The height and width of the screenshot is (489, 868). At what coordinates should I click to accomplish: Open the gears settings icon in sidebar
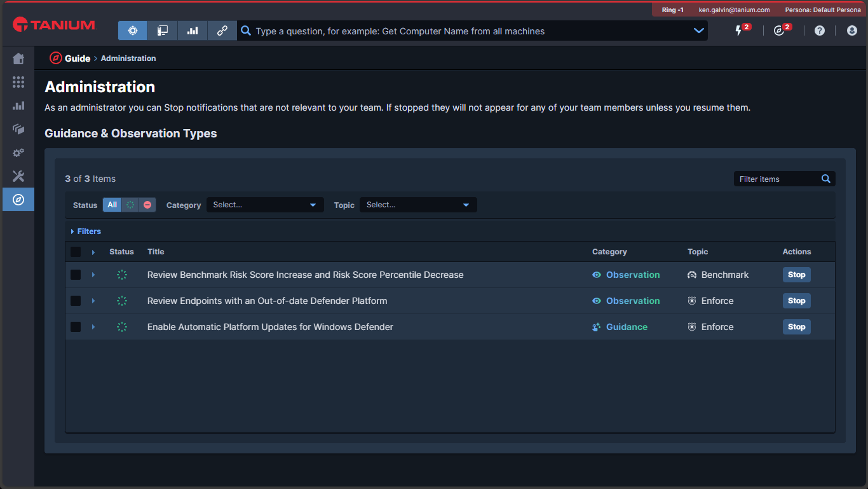18,153
